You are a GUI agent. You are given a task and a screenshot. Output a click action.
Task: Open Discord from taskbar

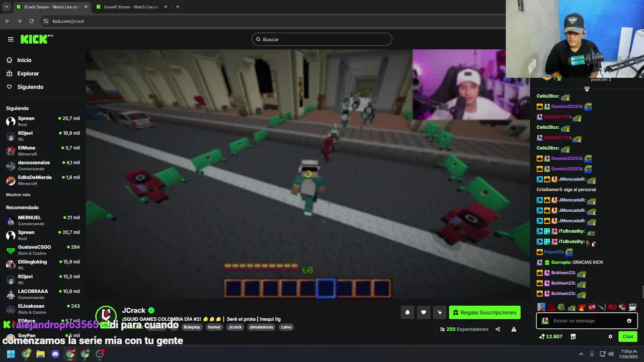pyautogui.click(x=55, y=354)
